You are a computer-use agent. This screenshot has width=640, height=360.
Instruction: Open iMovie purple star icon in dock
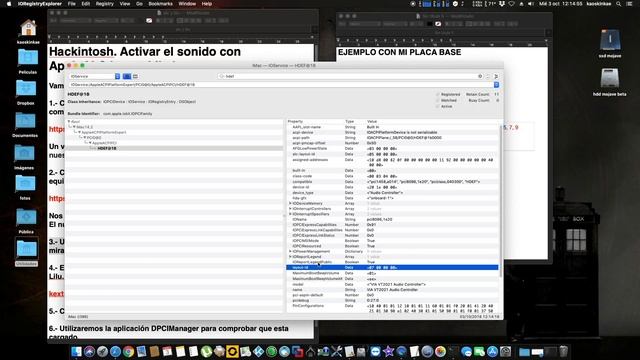click(x=388, y=351)
